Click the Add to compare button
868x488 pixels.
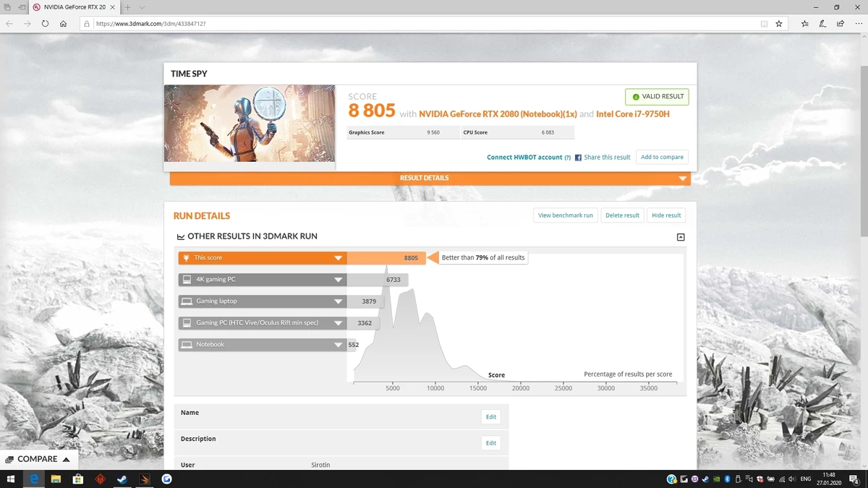click(x=662, y=157)
